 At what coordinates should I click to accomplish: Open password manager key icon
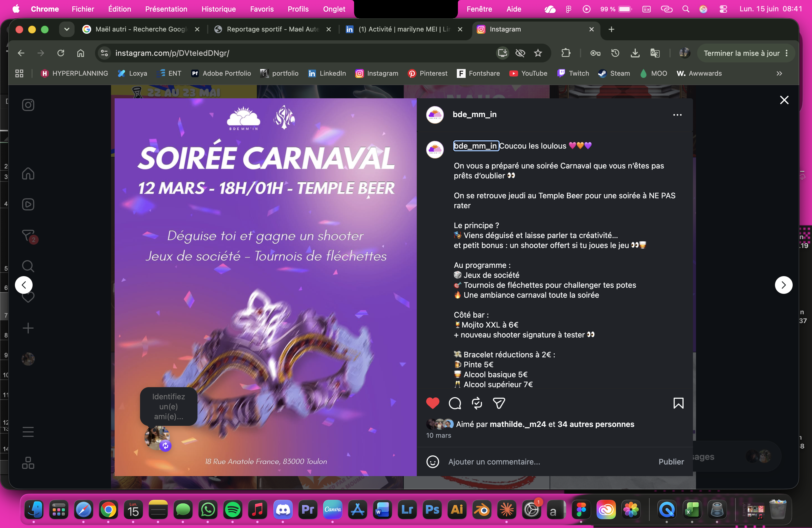[x=595, y=53]
